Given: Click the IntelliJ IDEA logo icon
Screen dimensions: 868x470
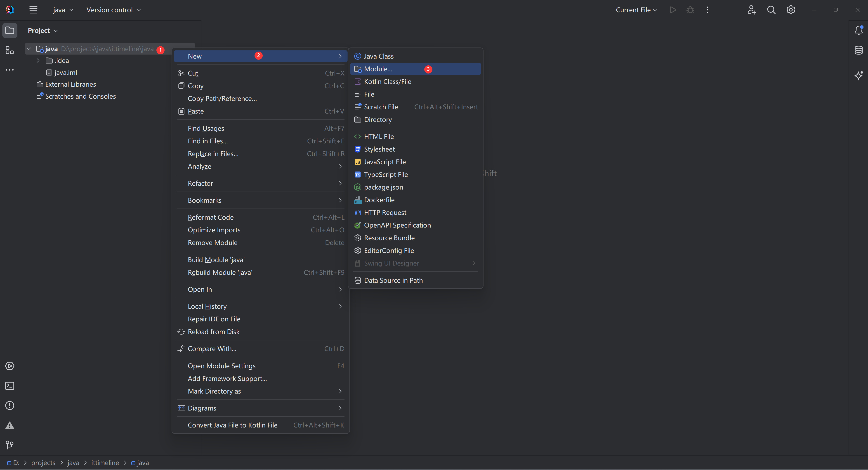Looking at the screenshot, I should (10, 10).
